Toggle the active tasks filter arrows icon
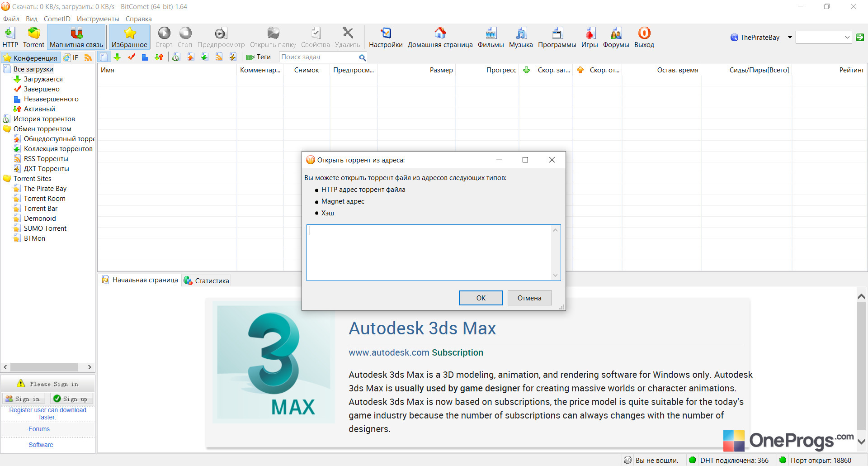 159,57
